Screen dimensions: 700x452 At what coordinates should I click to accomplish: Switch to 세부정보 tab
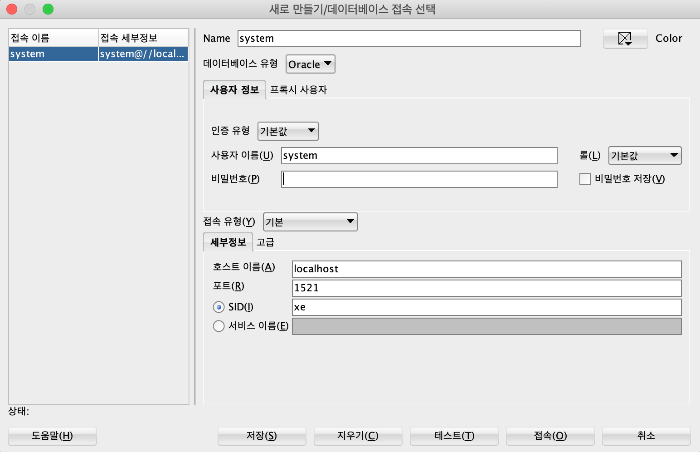pos(228,242)
